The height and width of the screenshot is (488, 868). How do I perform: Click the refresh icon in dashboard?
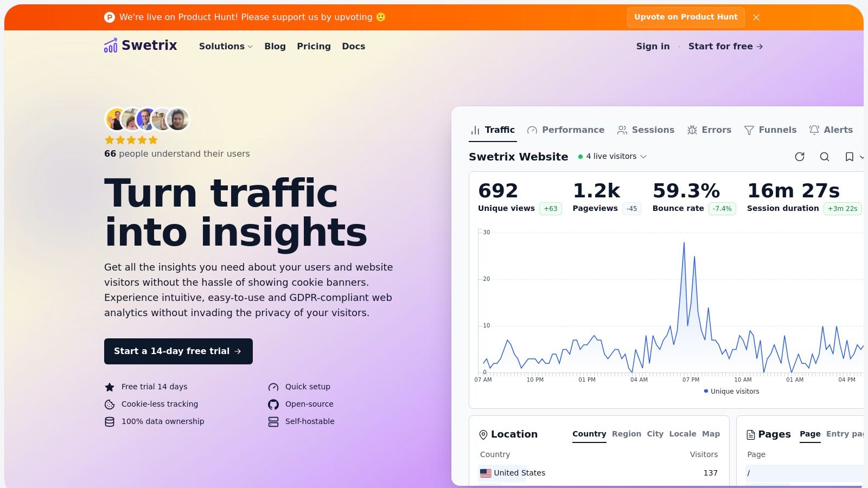tap(800, 157)
